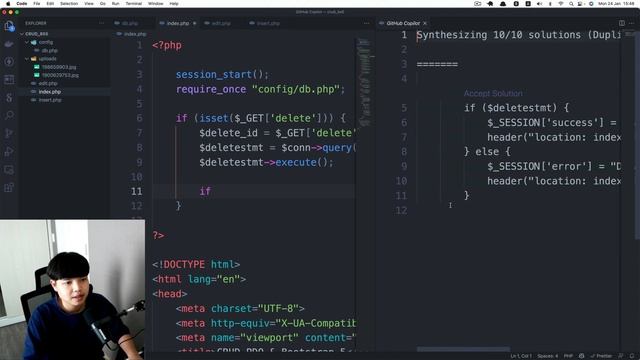Close the GitHub Copilot tab
The height and width of the screenshot is (360, 640).
(x=425, y=23)
